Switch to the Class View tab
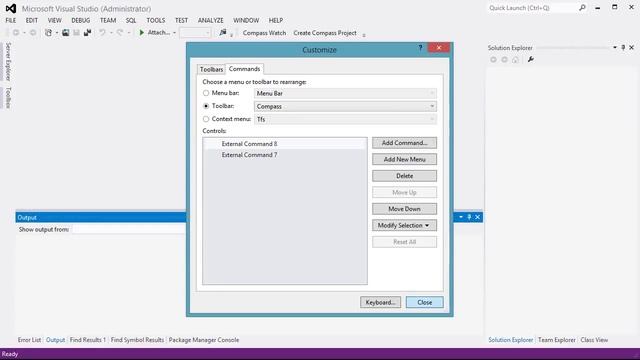This screenshot has width=640, height=360. point(594,340)
